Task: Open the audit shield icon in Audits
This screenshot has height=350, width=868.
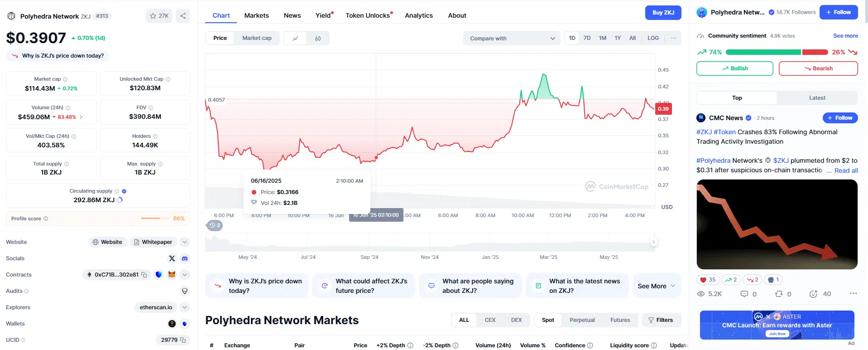Action: click(x=185, y=291)
